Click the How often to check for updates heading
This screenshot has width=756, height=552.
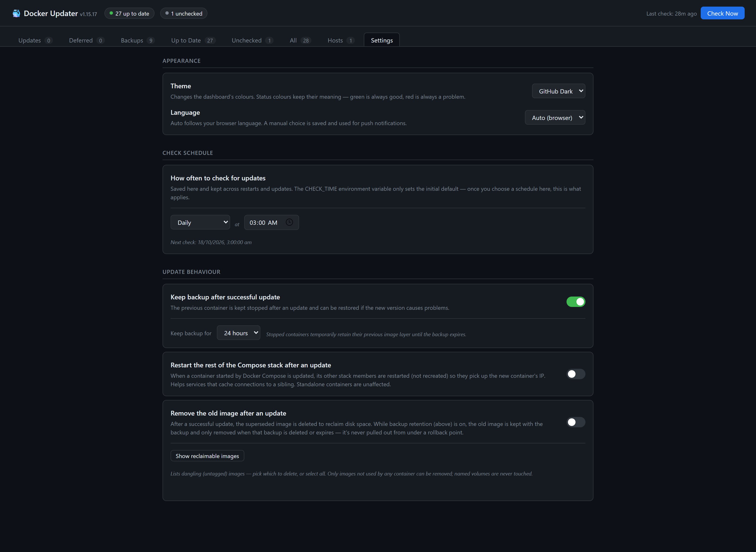[x=218, y=178]
